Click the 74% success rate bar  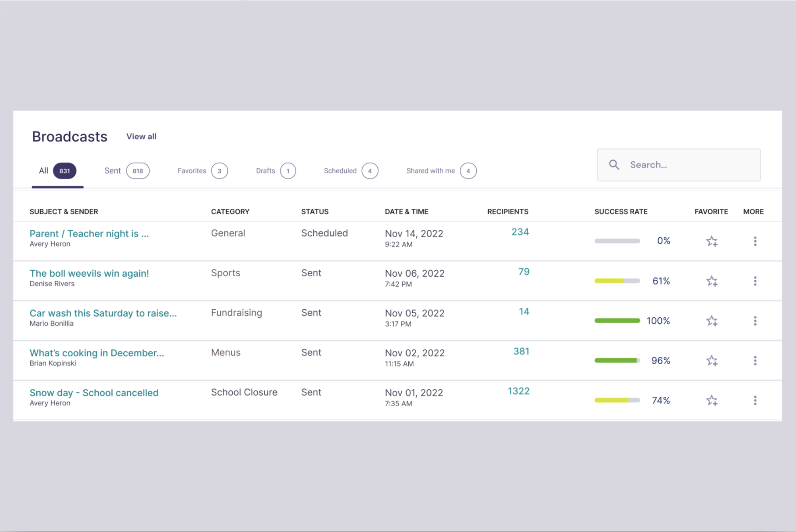tap(617, 400)
